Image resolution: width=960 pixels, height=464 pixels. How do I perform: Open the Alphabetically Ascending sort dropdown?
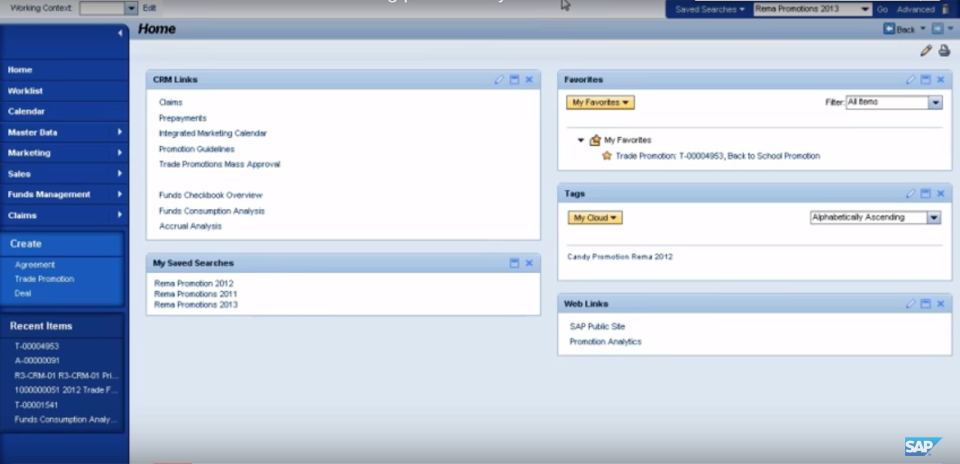[934, 217]
